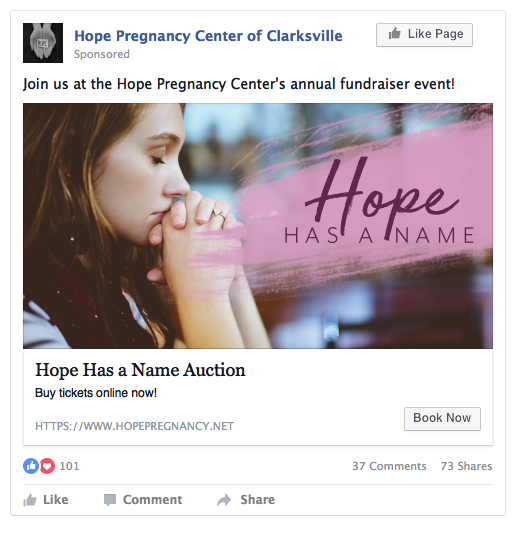Open the Hope Has a Name ad image
The image size is (516, 537).
click(x=258, y=226)
